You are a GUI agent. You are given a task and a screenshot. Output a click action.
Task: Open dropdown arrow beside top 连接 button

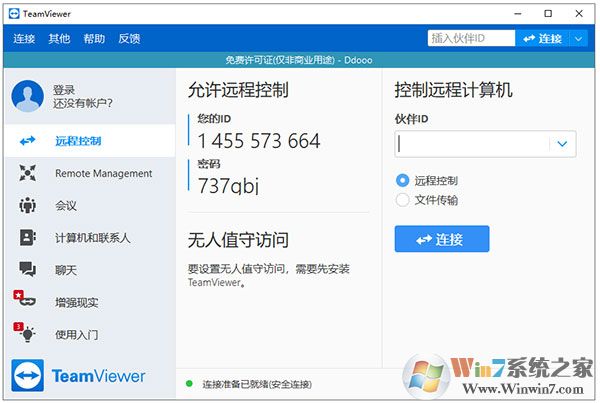[x=579, y=39]
